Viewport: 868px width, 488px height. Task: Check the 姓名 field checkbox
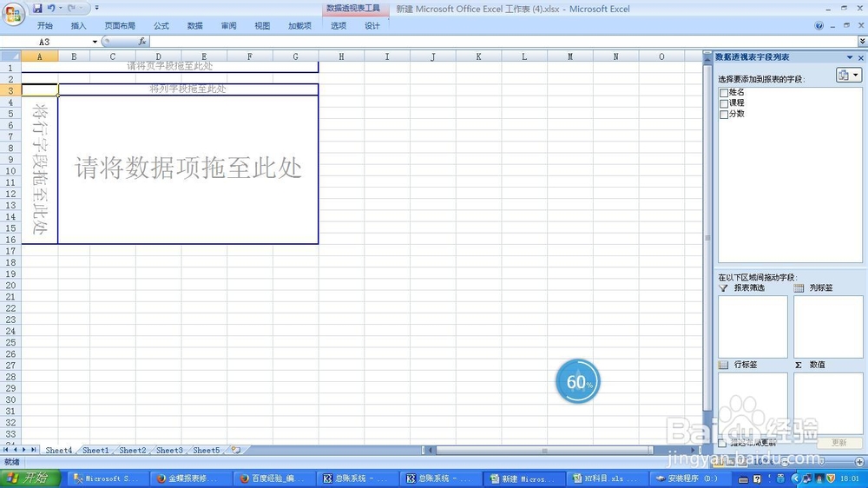coord(724,93)
